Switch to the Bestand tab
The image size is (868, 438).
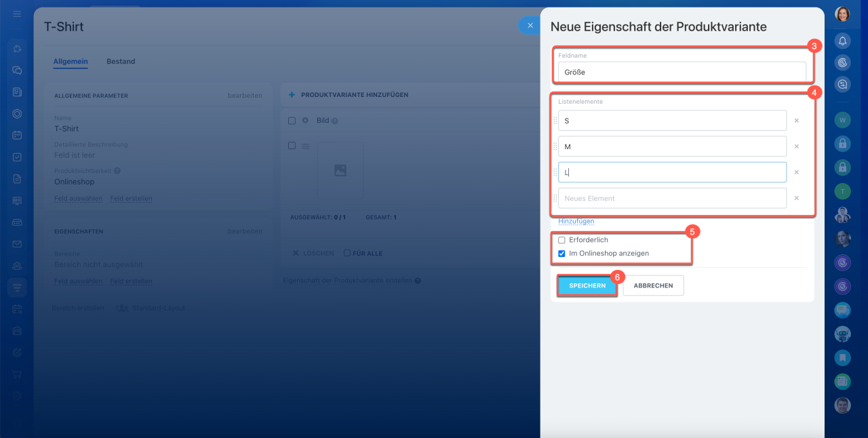121,62
